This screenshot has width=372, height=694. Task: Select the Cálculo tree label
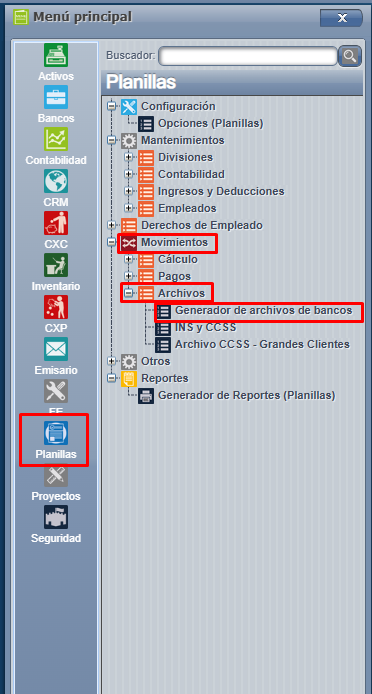tap(178, 259)
